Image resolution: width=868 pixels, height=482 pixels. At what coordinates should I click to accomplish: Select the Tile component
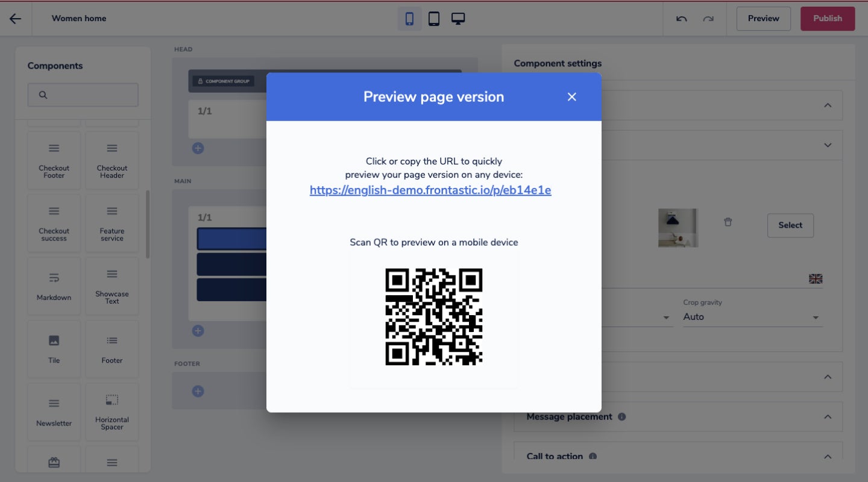[x=54, y=349]
